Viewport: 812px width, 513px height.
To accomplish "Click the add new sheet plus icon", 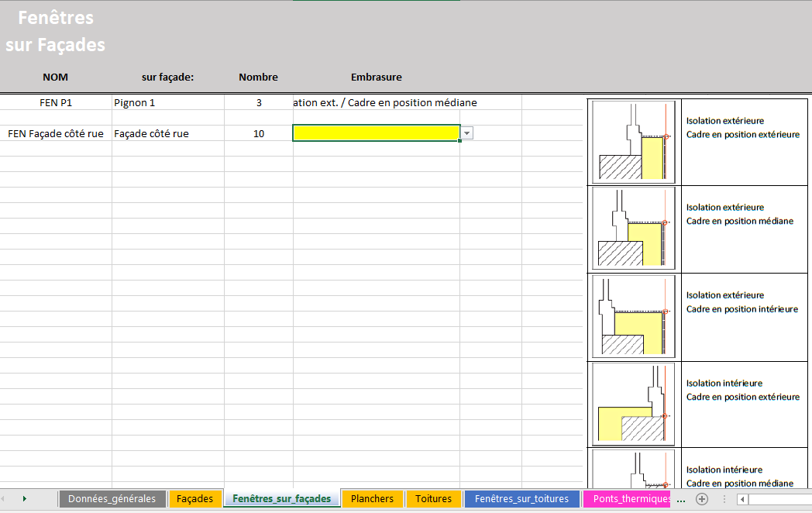I will coord(702,499).
